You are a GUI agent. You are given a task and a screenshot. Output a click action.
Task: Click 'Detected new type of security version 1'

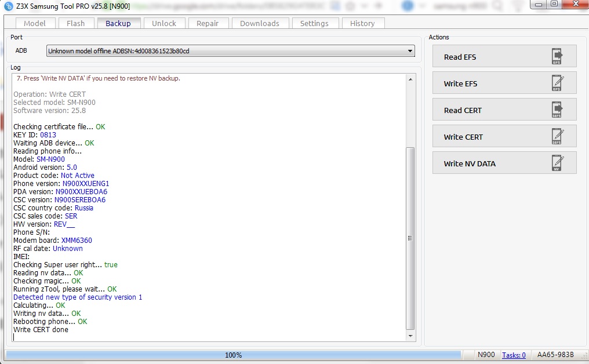[x=78, y=297]
